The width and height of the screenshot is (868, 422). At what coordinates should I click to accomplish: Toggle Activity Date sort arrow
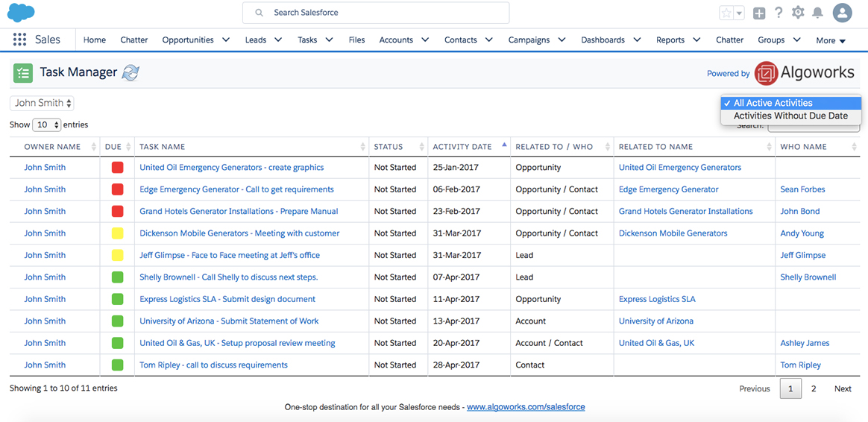[504, 145]
